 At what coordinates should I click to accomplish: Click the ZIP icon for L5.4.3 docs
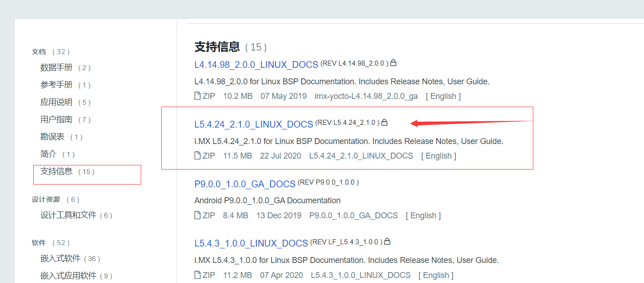[x=198, y=275]
